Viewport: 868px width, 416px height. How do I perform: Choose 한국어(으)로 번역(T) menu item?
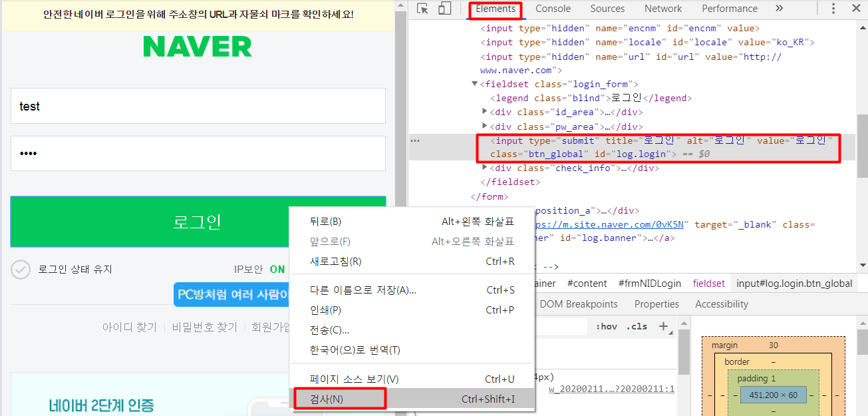(x=412, y=350)
